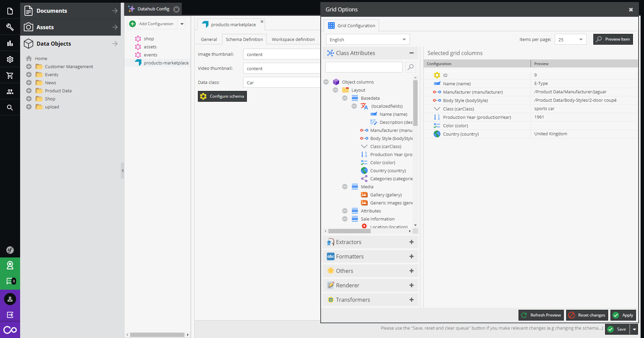Open the users icon in left sidebar

10,91
